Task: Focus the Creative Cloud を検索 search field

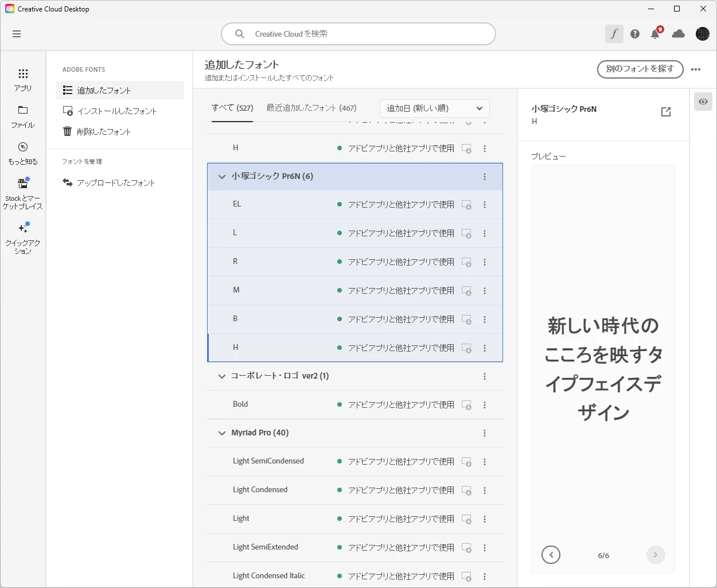Action: [x=358, y=34]
